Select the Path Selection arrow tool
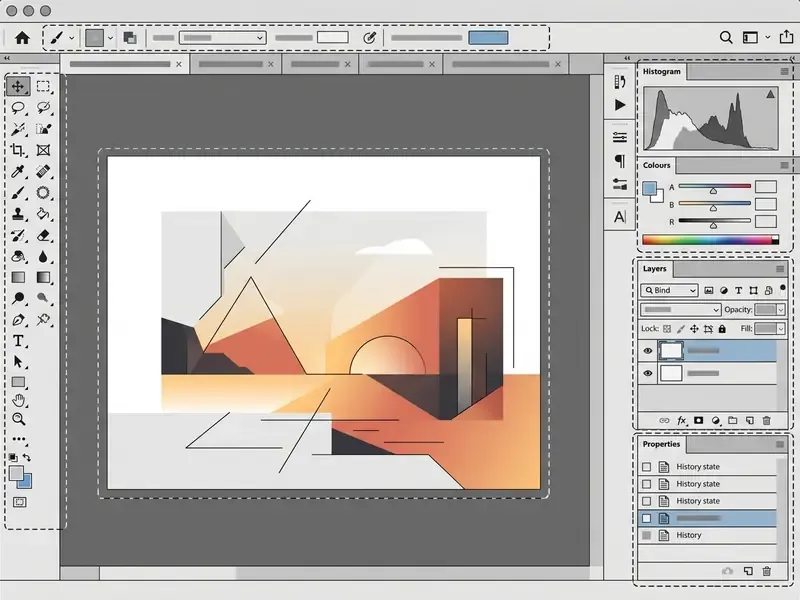The image size is (800, 600). (18, 362)
